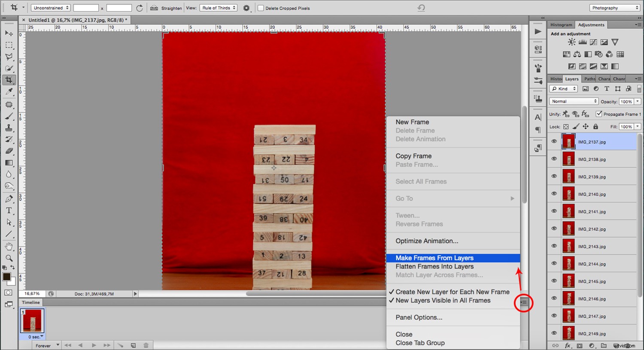The image size is (644, 350).
Task: Delete selected frame with trash icon
Action: (x=146, y=345)
